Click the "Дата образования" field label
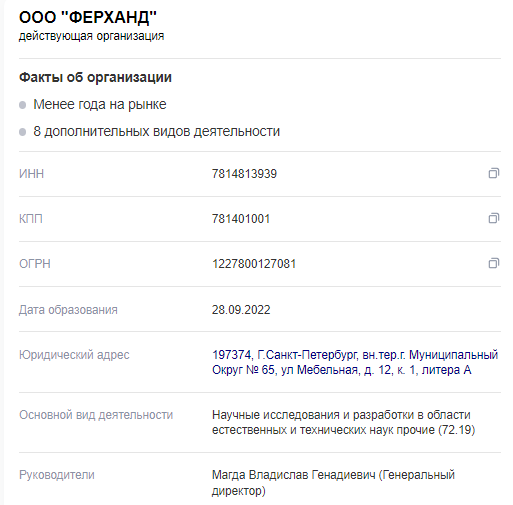This screenshot has width=513, height=505. 68,310
